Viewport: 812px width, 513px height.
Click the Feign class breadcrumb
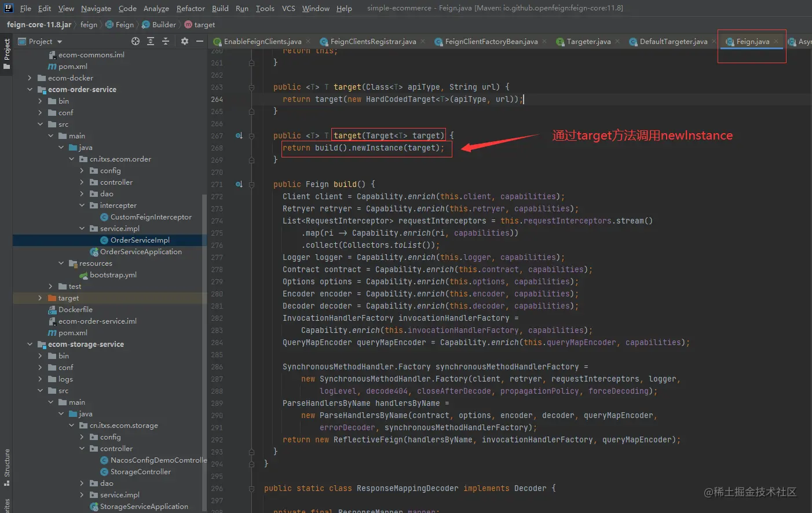click(120, 24)
